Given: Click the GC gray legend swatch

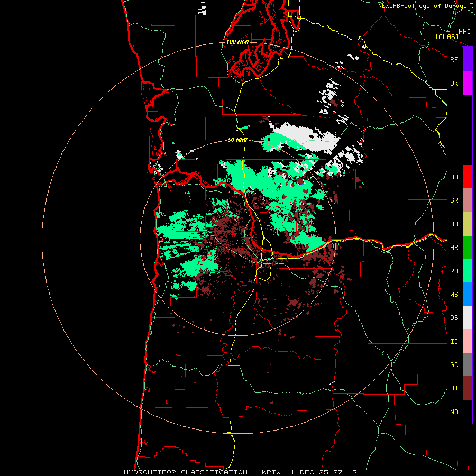Looking at the screenshot, I should pyautogui.click(x=467, y=364).
